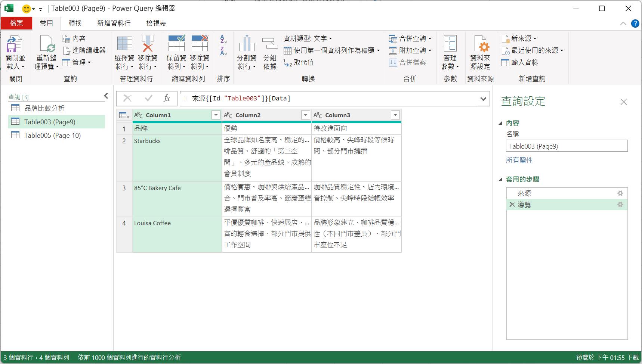642x364 pixels.
Task: Open the Add Column (新增資料行) tab
Action: click(114, 23)
